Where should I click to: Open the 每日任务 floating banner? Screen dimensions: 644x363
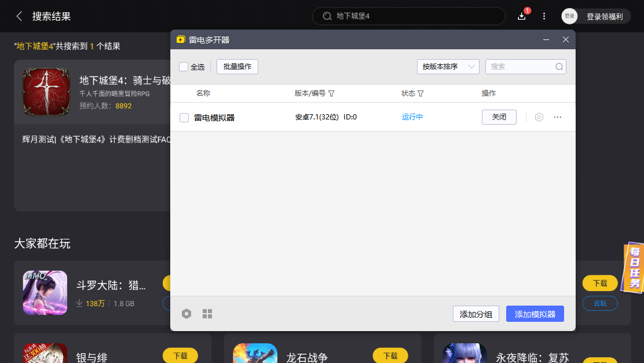[634, 268]
